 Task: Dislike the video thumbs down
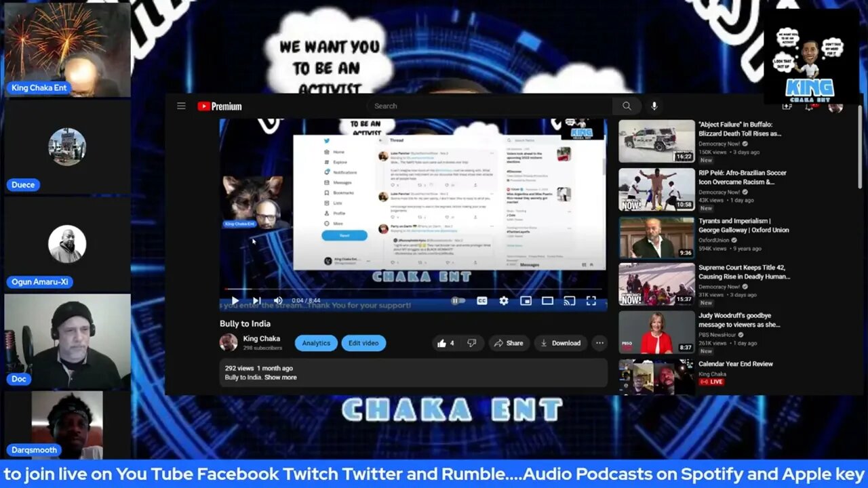click(x=472, y=343)
